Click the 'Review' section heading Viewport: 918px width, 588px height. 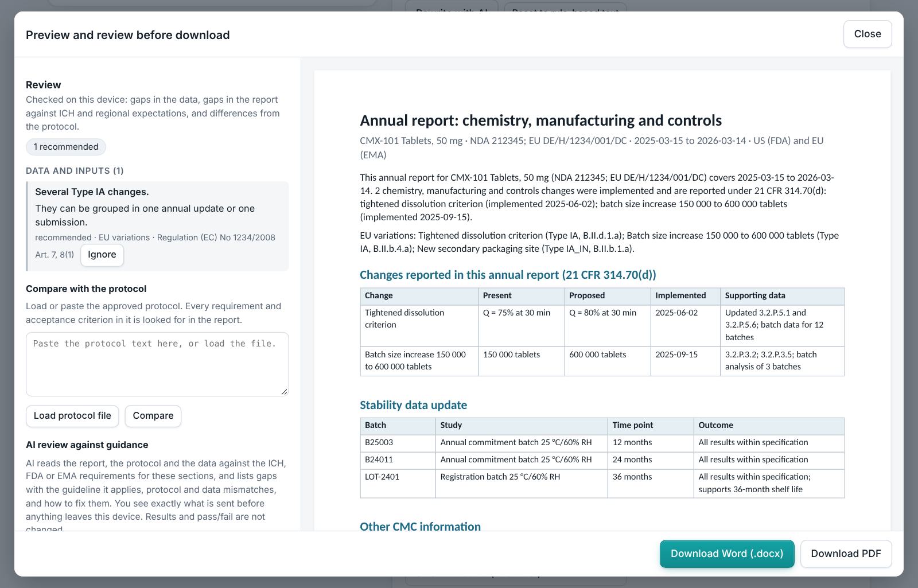tap(44, 85)
